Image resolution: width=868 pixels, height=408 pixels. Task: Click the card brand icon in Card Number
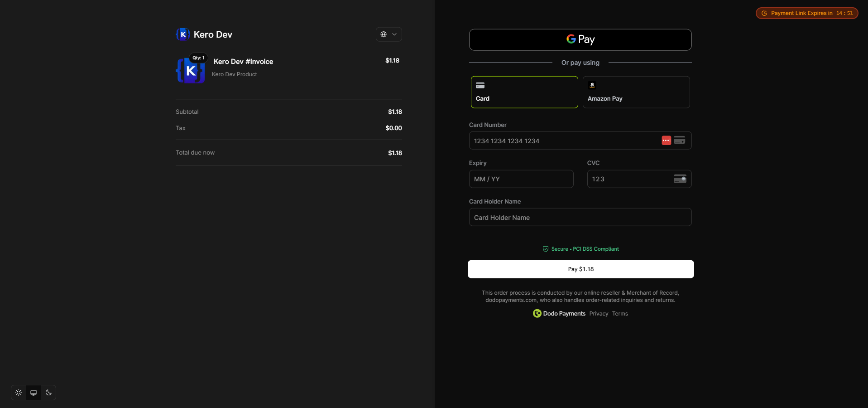pos(679,141)
